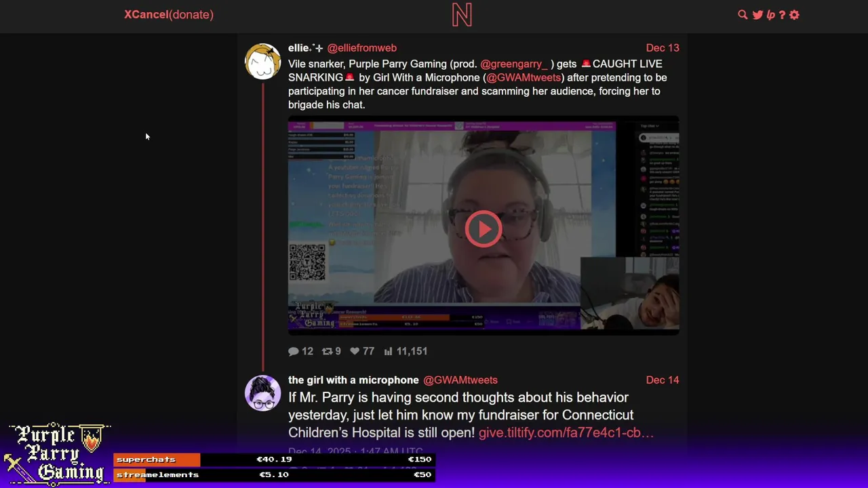This screenshot has width=868, height=488.
Task: Open 'the girl with a microphone' name link
Action: click(x=353, y=380)
